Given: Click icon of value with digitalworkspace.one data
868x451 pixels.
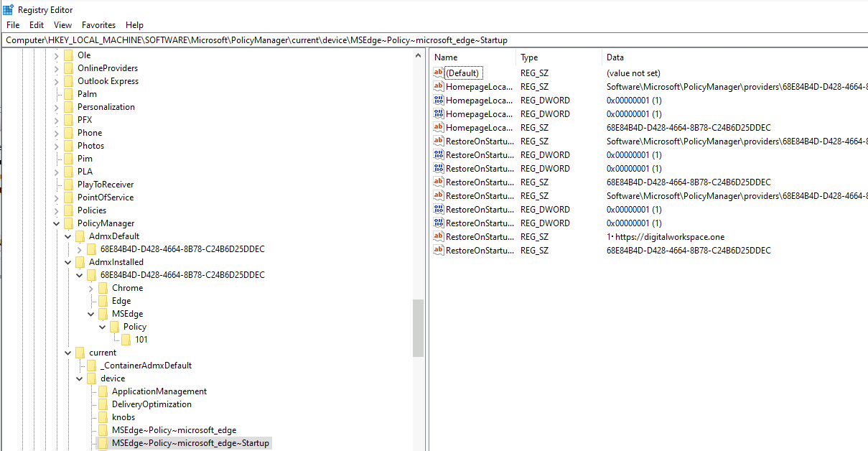Looking at the screenshot, I should (439, 237).
